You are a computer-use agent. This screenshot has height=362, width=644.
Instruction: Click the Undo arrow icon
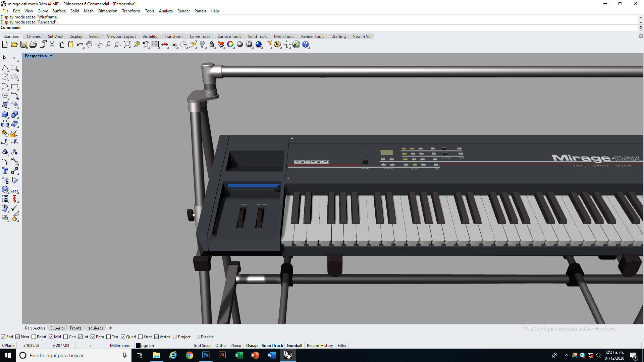pyautogui.click(x=80, y=44)
